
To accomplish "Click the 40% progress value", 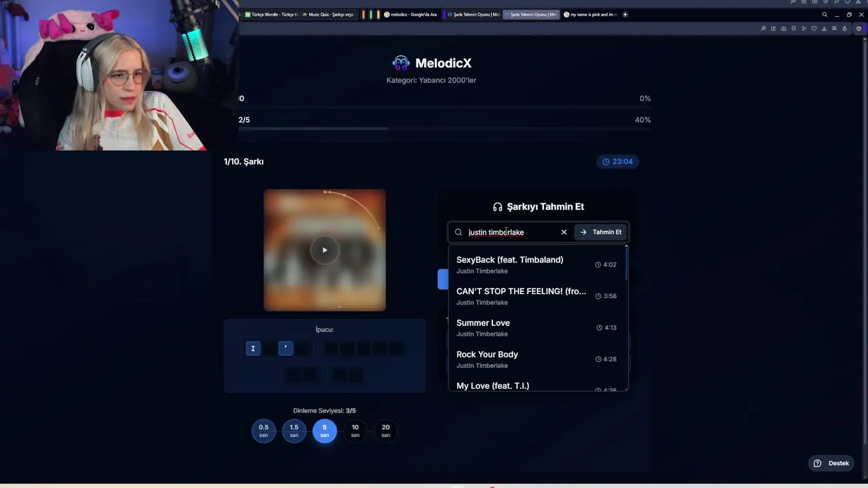I will point(643,120).
